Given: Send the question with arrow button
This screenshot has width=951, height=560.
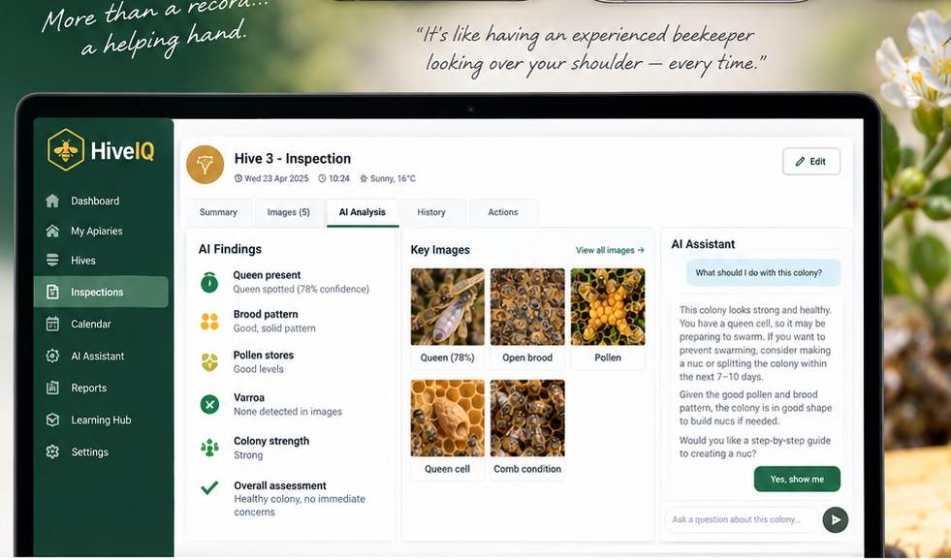Looking at the screenshot, I should click(836, 520).
